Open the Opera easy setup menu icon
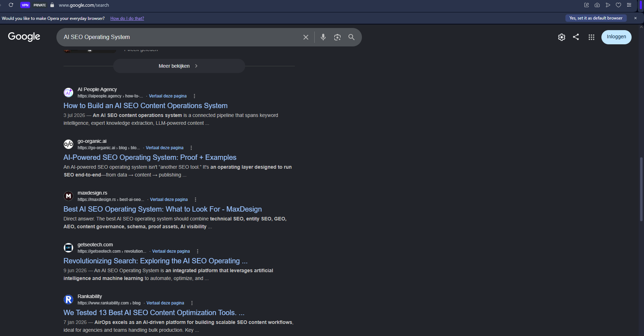 tap(629, 5)
